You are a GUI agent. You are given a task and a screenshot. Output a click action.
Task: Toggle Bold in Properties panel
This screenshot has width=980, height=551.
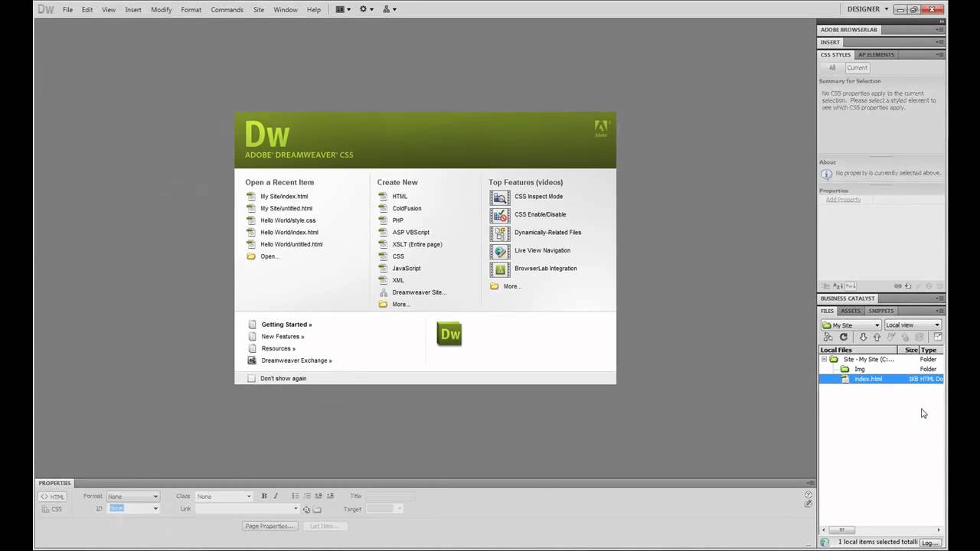264,496
